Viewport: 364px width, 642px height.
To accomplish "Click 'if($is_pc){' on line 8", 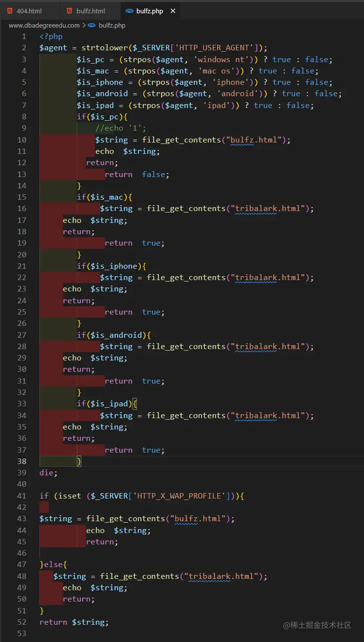I will click(x=102, y=116).
